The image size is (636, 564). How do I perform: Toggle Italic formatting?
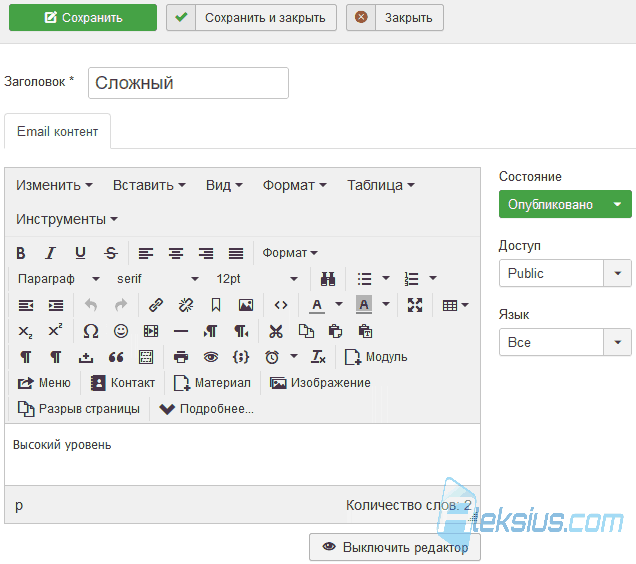coord(50,253)
